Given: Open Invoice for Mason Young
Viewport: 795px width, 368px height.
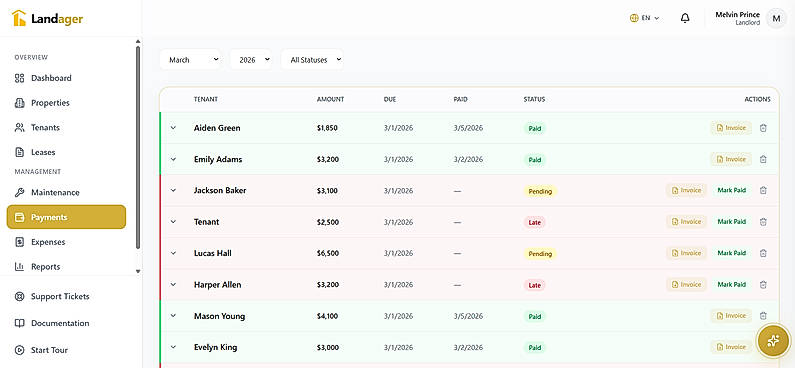Looking at the screenshot, I should point(731,316).
